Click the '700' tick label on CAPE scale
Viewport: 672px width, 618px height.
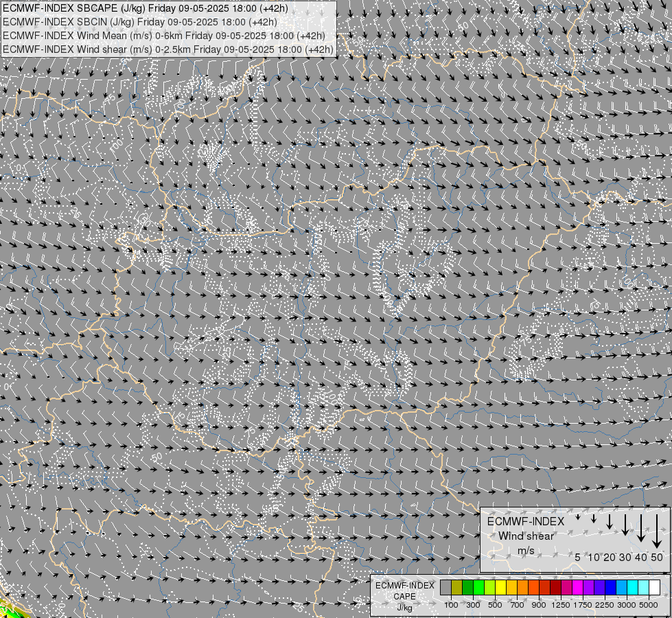(x=518, y=605)
